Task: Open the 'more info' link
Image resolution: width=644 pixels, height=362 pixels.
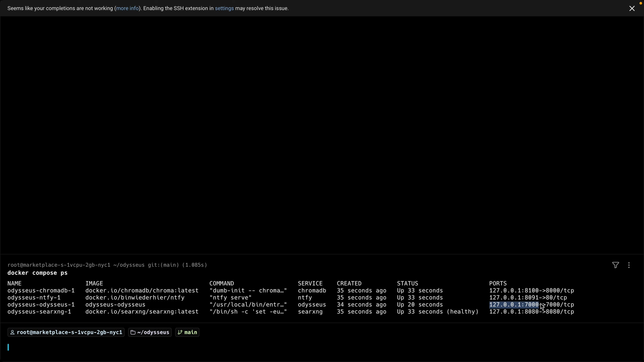Action: (127, 8)
